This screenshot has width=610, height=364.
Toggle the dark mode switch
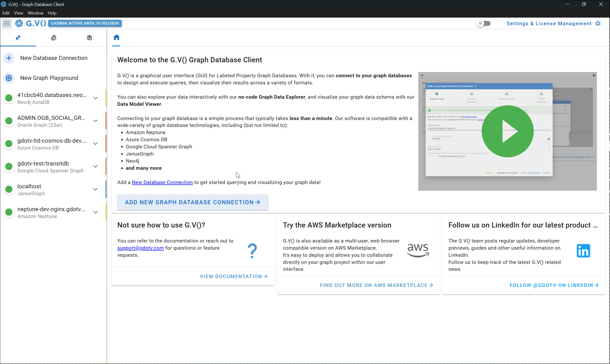pyautogui.click(x=484, y=23)
